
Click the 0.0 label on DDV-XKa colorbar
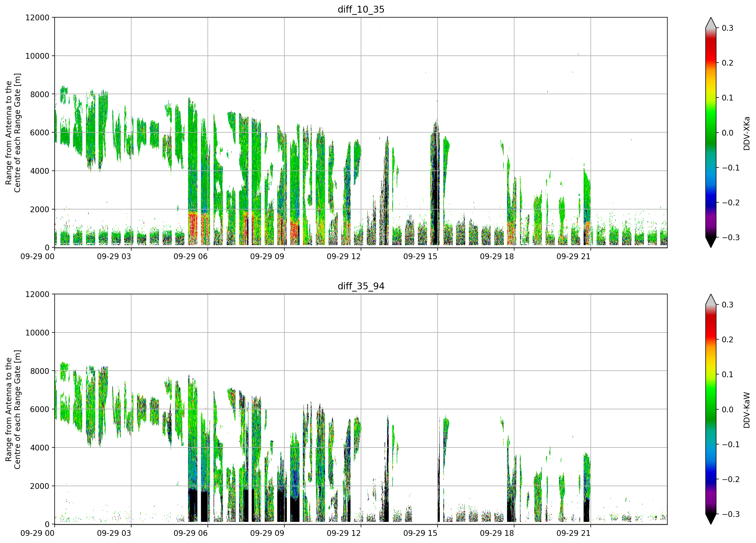(727, 133)
